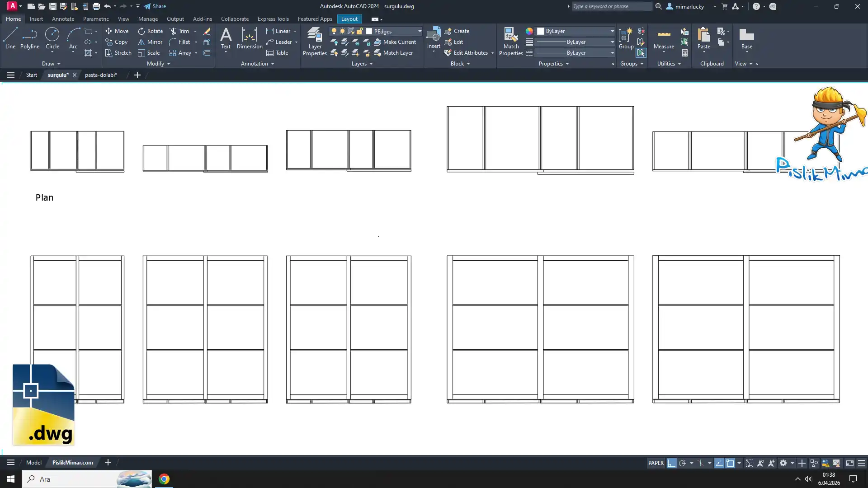Click the object color swatch icon
868x488 pixels.
(x=529, y=31)
